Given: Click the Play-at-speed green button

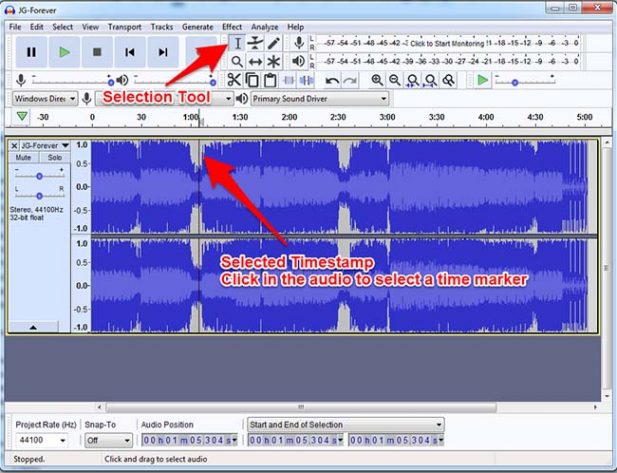Looking at the screenshot, I should click(x=482, y=80).
